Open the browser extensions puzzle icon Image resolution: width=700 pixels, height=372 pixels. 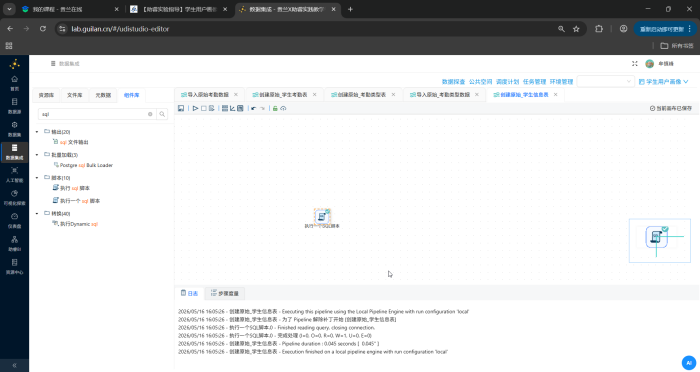(599, 29)
